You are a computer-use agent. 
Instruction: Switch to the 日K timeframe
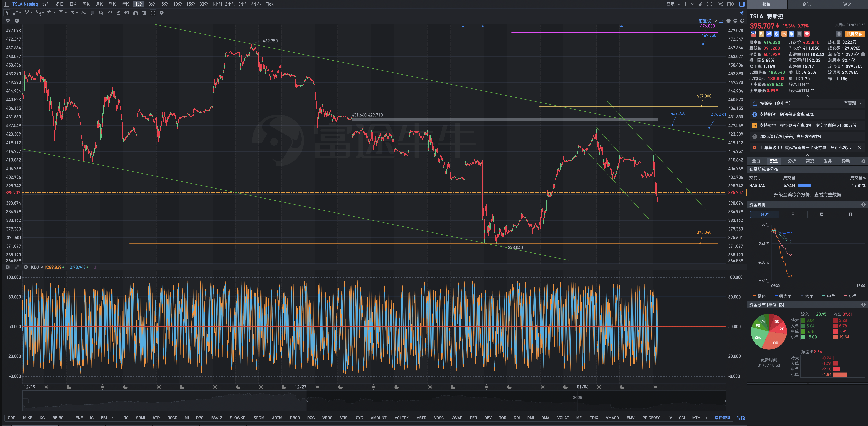(73, 4)
